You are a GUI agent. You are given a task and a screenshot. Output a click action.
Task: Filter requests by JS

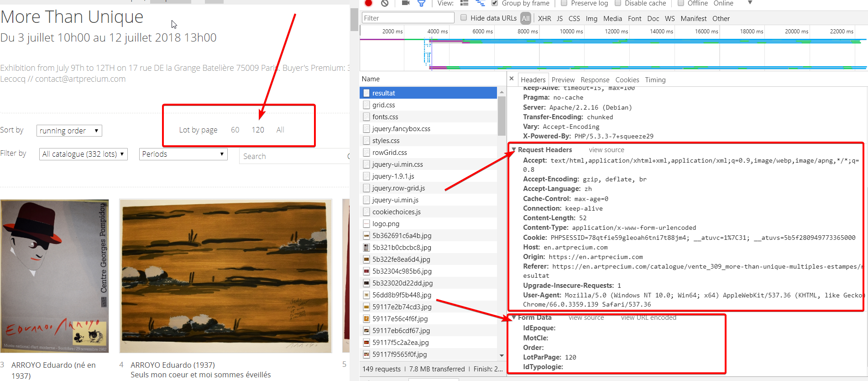pyautogui.click(x=559, y=19)
